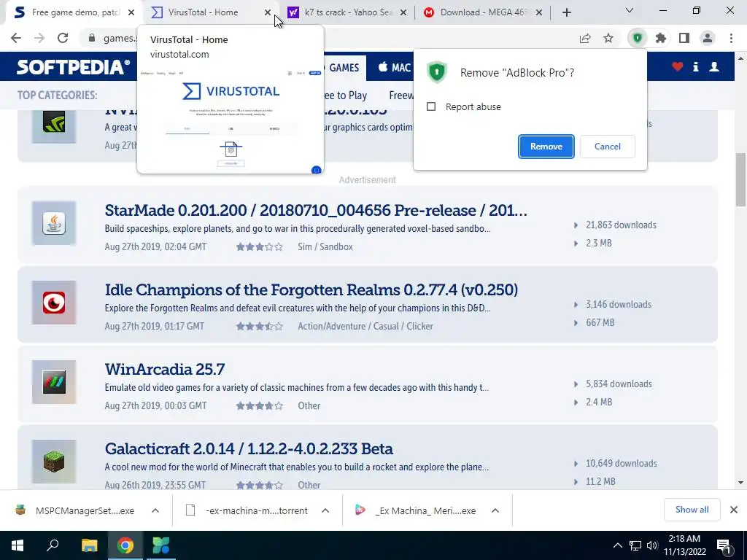Open the Action/Adventure / Casual / Clicker category
The height and width of the screenshot is (560, 747).
click(365, 326)
